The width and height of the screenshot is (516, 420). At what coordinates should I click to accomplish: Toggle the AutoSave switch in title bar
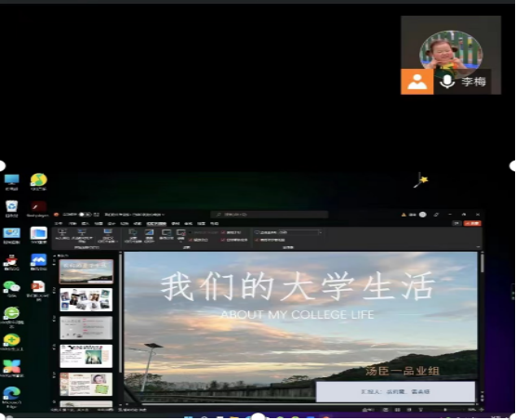[x=85, y=215]
